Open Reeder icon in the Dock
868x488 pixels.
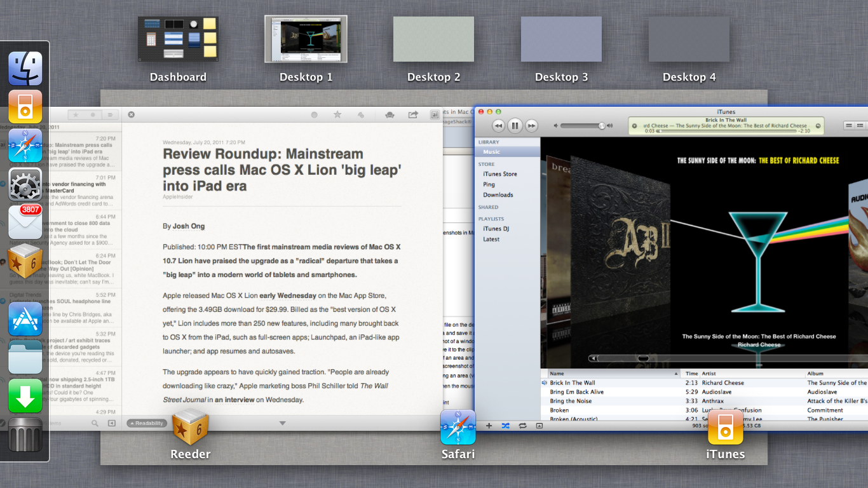pos(25,261)
